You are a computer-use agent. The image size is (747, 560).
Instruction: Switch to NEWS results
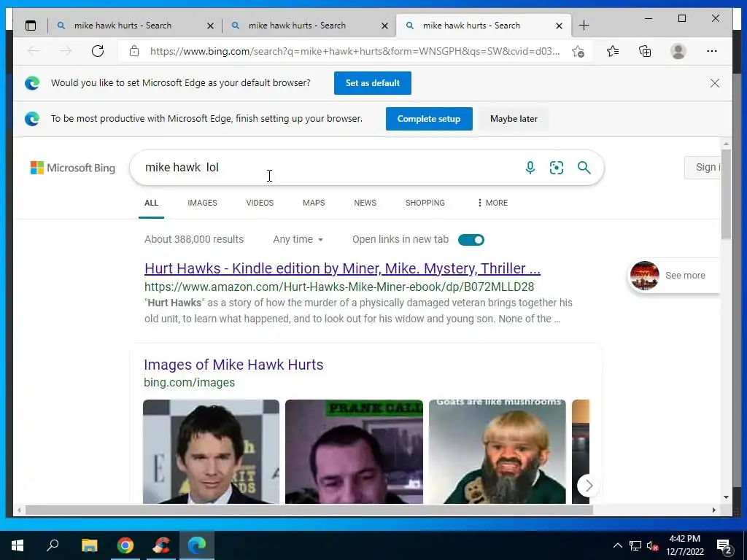(365, 203)
